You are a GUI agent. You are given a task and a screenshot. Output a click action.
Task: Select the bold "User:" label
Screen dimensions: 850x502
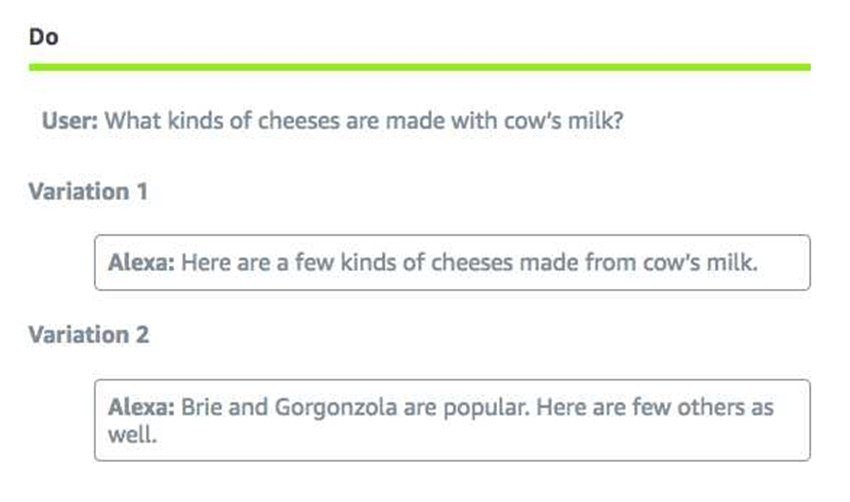click(x=70, y=120)
